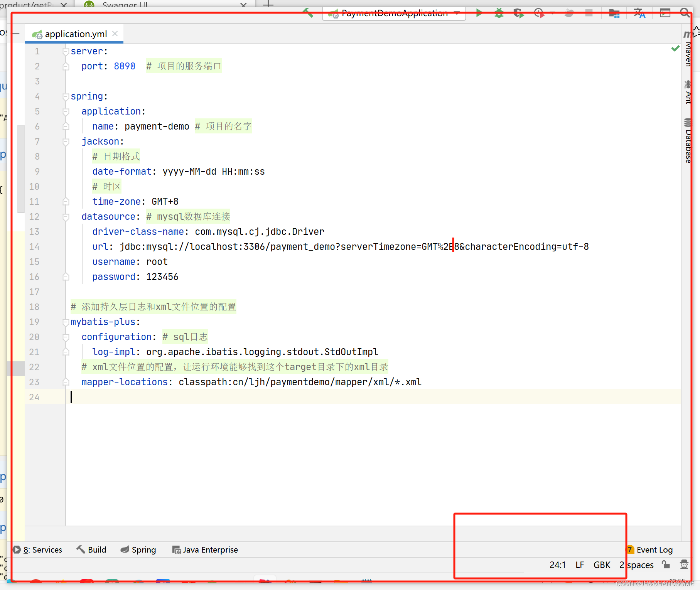Click the 24:1 line position indicator

(558, 565)
